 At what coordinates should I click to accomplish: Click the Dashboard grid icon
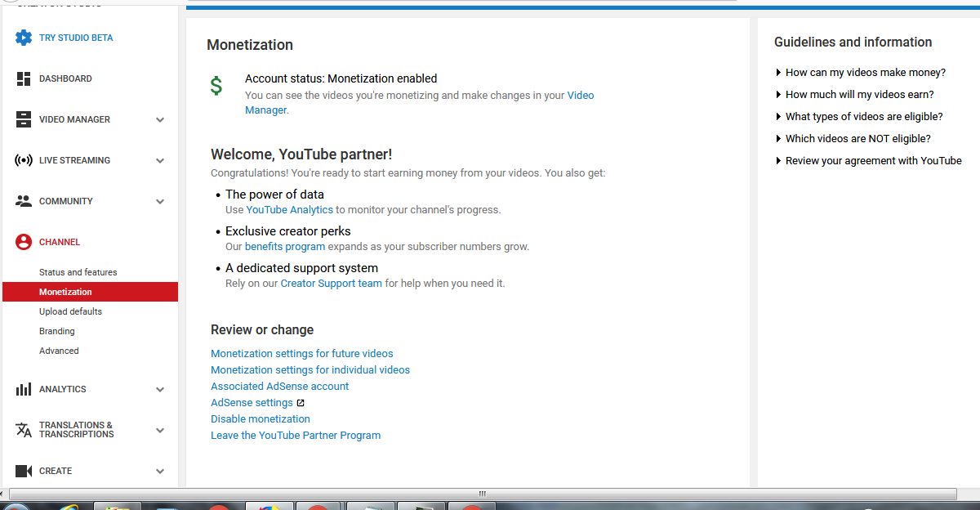(24, 78)
